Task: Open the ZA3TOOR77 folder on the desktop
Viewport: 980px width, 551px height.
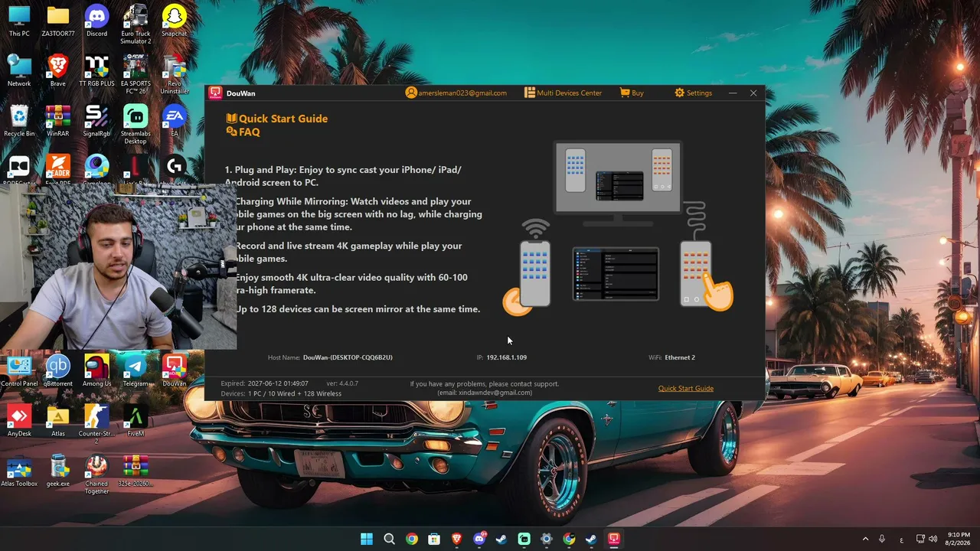Action: (58, 21)
